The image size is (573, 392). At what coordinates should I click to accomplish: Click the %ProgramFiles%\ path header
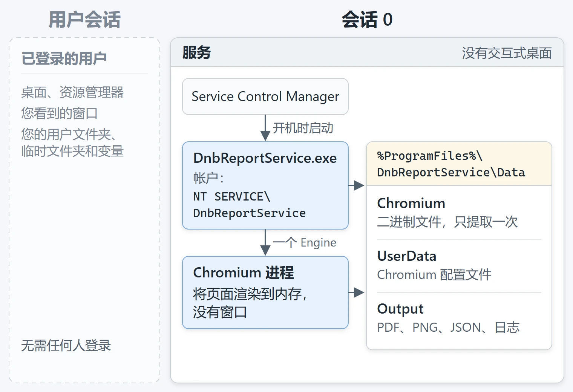[430, 156]
